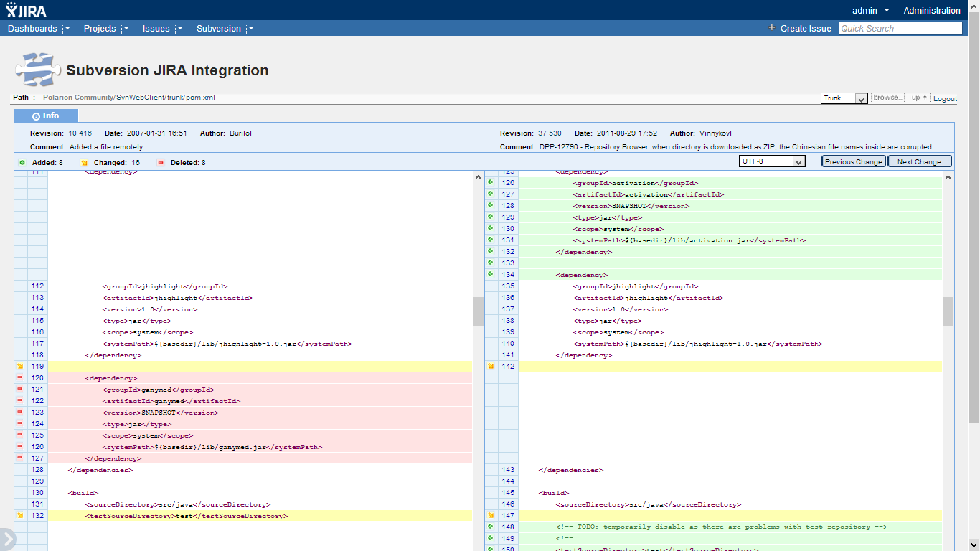This screenshot has width=980, height=551.
Task: Click the yellow Changed legend icon
Action: [x=84, y=162]
